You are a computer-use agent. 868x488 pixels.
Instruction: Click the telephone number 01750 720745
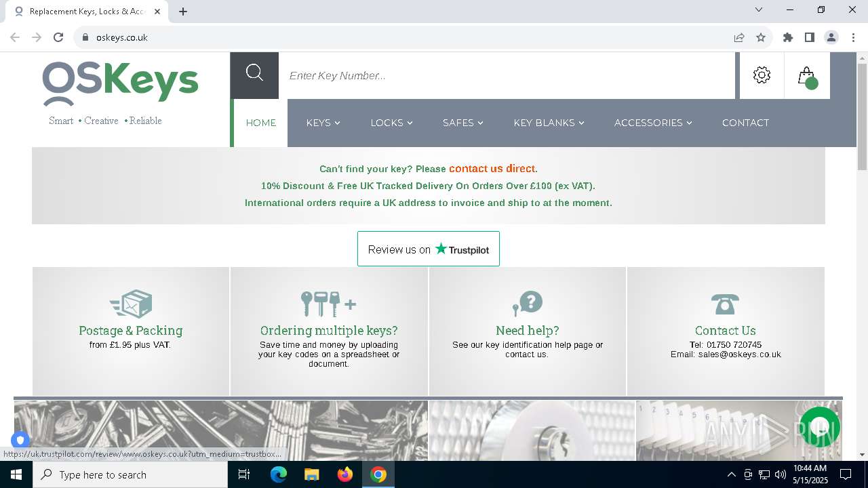tap(734, 345)
